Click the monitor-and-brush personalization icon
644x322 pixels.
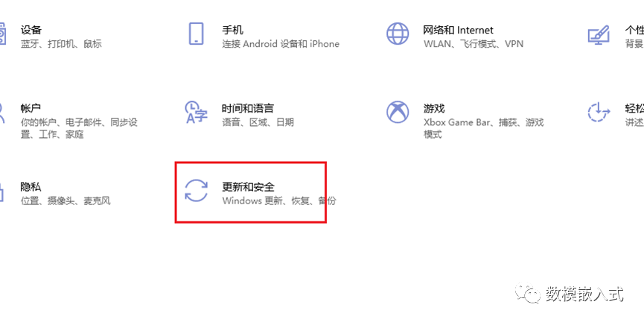[x=599, y=35]
